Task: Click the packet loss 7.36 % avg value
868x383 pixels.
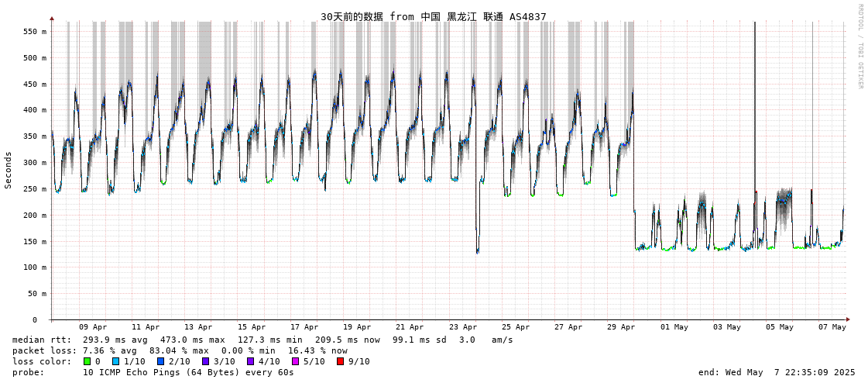Action: click(x=110, y=351)
